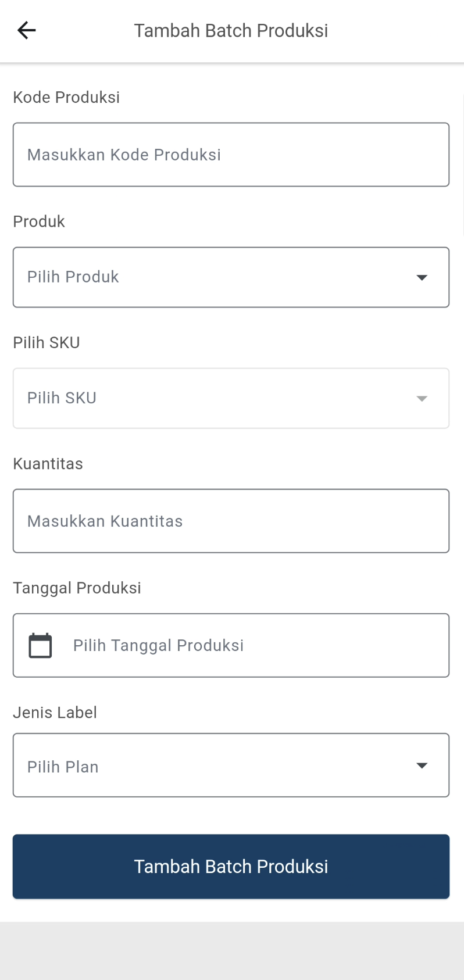Expand the Pilih Produk dropdown arrow
Image resolution: width=464 pixels, height=980 pixels.
422,278
